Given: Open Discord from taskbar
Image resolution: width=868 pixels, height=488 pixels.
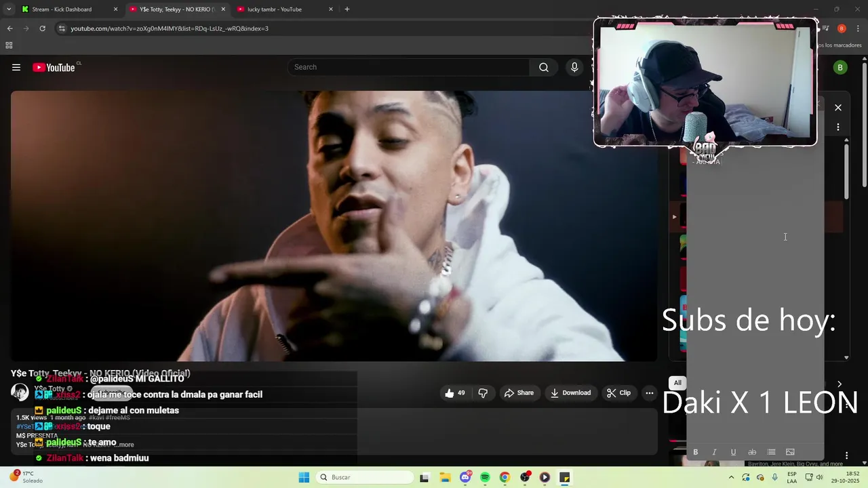Looking at the screenshot, I should point(465,477).
